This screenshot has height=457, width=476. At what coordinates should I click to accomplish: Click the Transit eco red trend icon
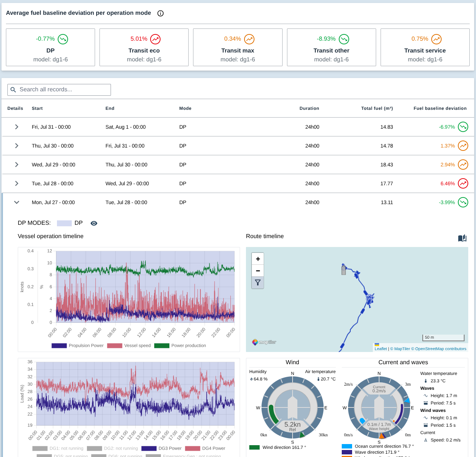(155, 39)
